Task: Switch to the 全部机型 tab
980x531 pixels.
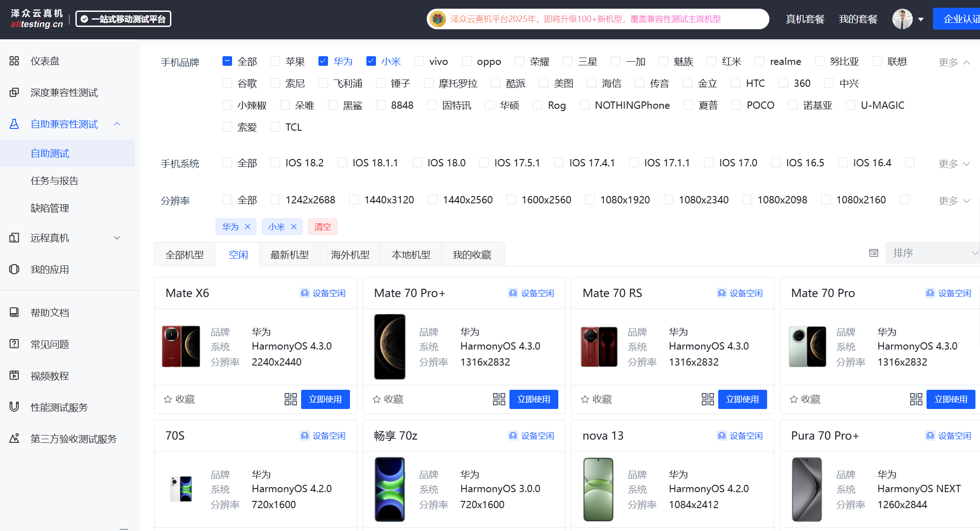Action: tap(185, 255)
